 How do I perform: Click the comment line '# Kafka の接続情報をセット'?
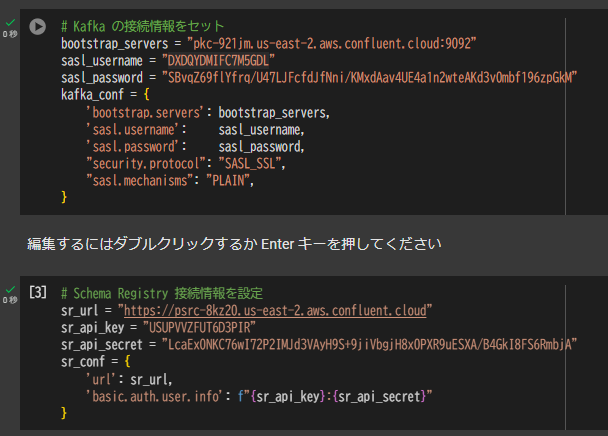143,26
